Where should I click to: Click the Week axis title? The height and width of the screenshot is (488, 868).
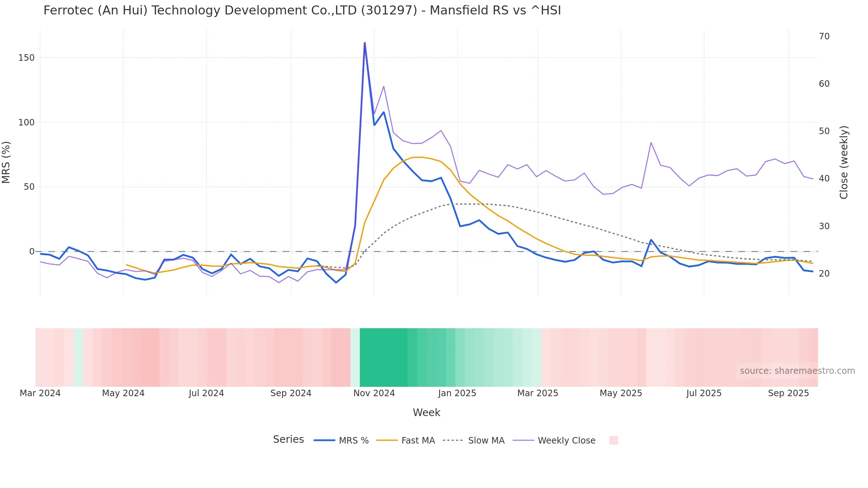(x=427, y=413)
